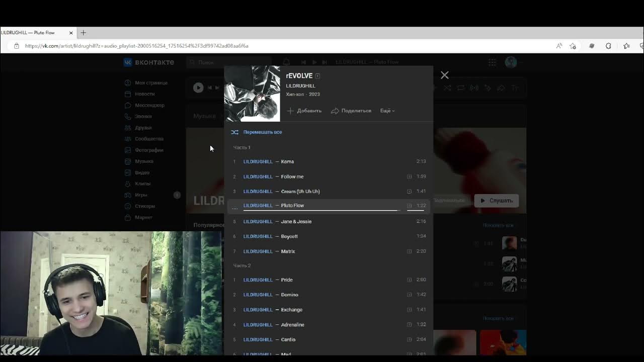Add page to favorites star icon
Image resolution: width=644 pixels, height=362 pixels.
point(573,46)
